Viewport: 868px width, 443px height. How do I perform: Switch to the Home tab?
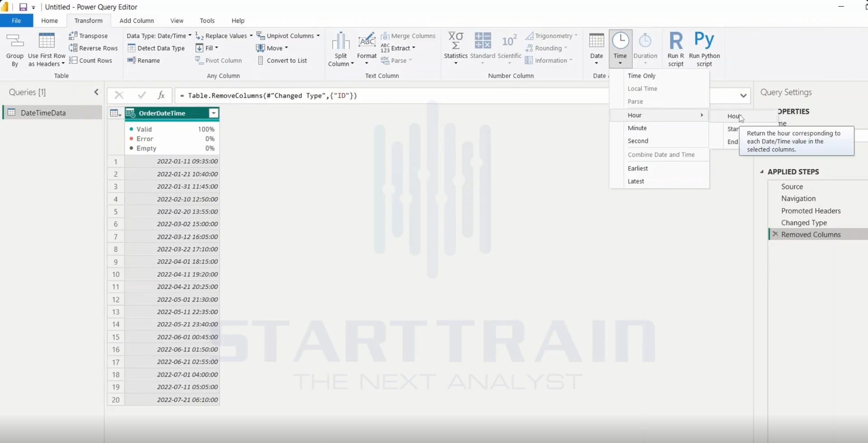(x=49, y=20)
